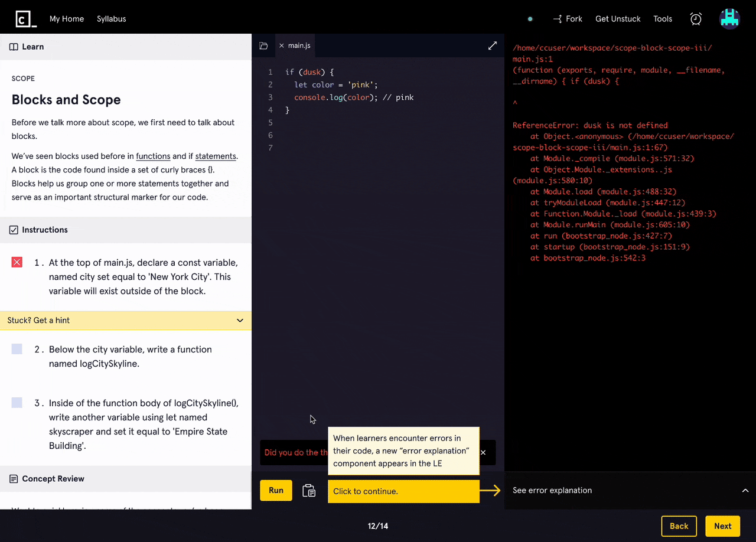Click the let color = 'pink' line
The width and height of the screenshot is (756, 542).
click(x=336, y=85)
